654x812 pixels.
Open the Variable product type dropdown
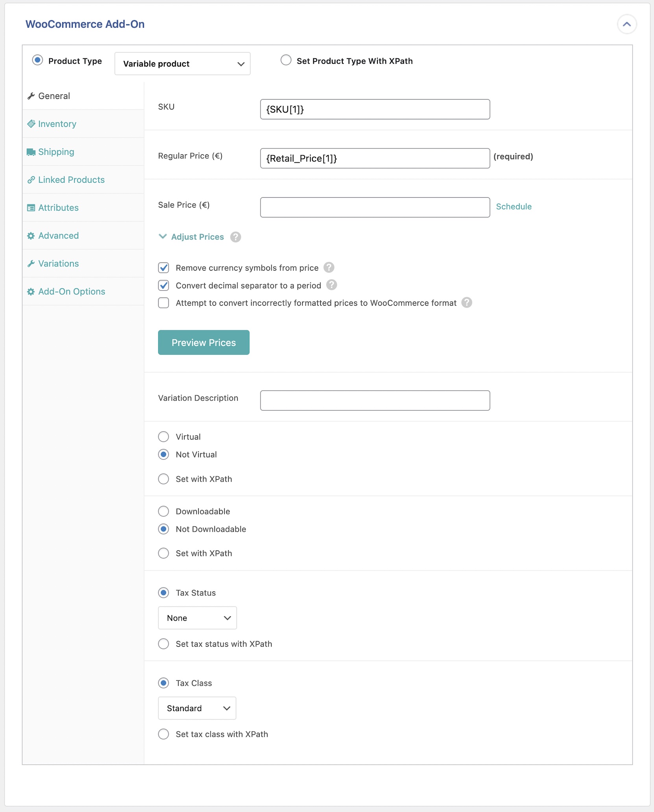183,64
